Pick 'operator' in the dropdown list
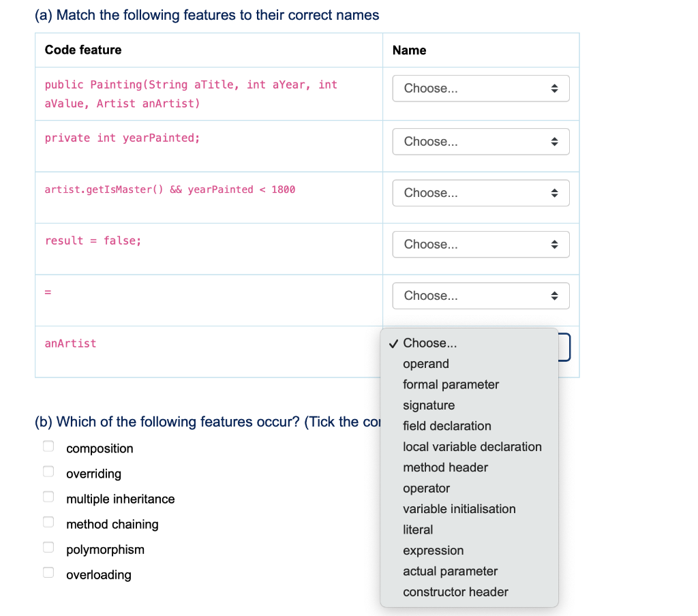 (469, 489)
